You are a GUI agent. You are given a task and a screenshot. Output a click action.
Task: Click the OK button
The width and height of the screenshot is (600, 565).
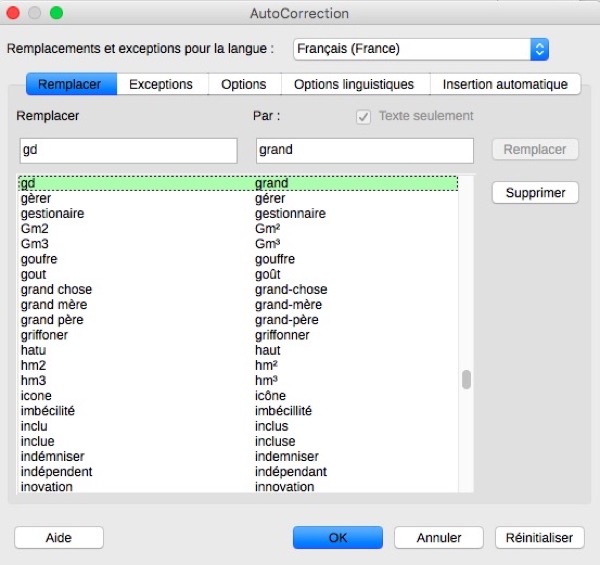pos(338,537)
